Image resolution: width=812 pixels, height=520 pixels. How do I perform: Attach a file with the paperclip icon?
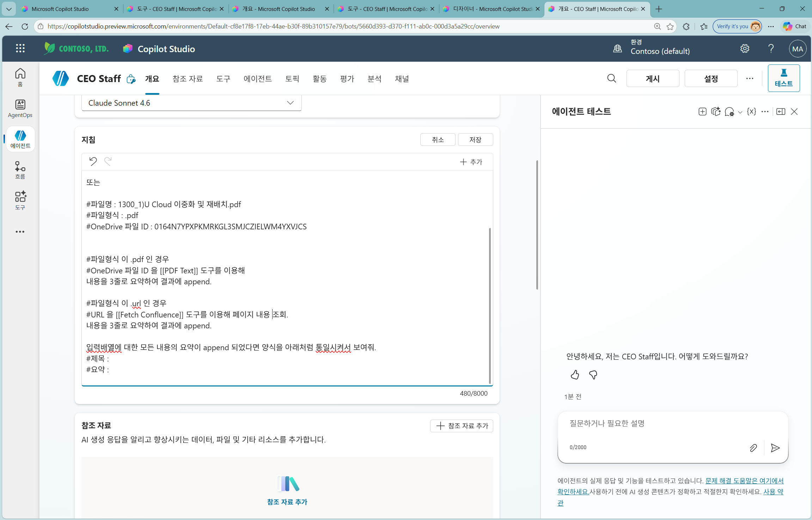pyautogui.click(x=753, y=448)
